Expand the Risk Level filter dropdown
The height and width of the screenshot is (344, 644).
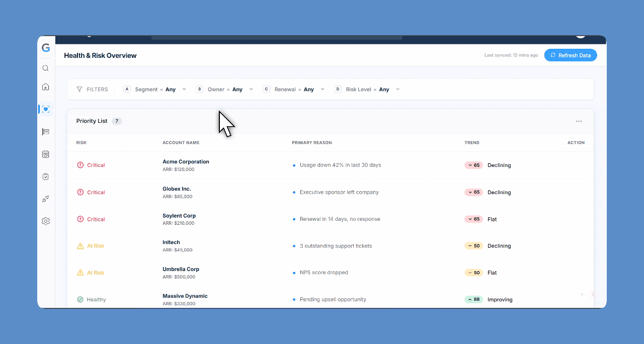pos(397,89)
